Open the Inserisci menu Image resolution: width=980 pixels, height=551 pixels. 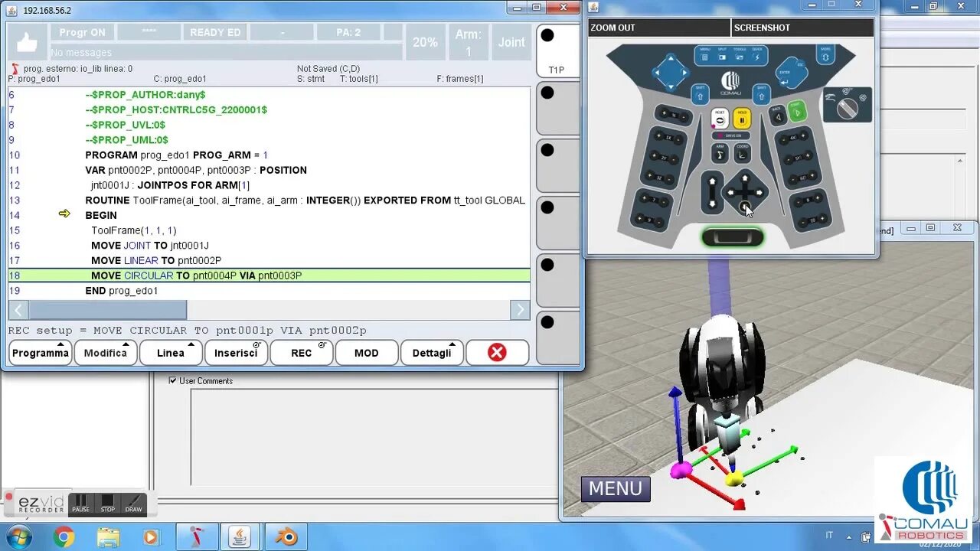click(x=236, y=353)
